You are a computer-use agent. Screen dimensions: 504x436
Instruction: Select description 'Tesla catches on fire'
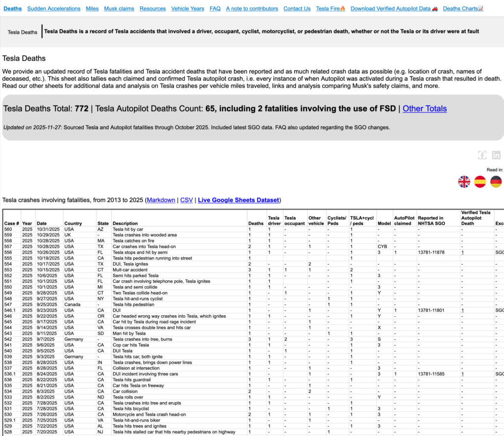[133, 241]
